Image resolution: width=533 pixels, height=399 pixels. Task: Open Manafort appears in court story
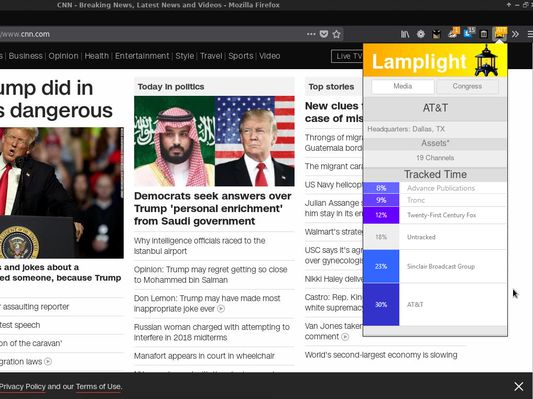pos(204,356)
